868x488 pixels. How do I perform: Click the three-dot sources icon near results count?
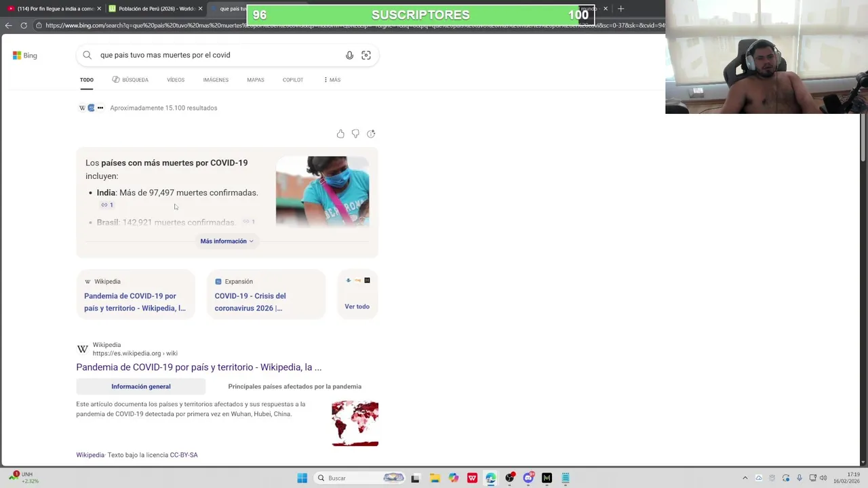100,108
